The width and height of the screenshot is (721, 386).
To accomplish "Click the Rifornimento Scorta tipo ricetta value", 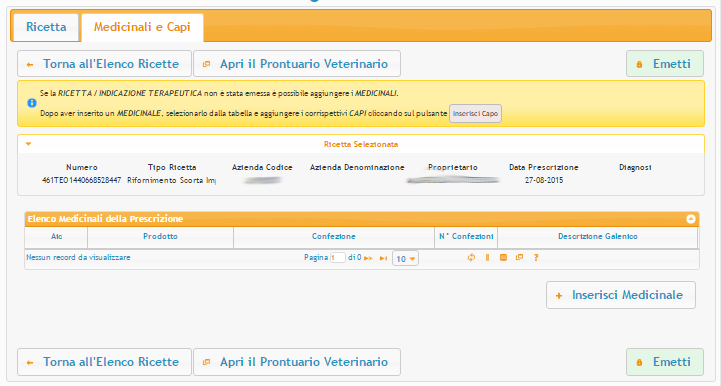I will pyautogui.click(x=172, y=180).
